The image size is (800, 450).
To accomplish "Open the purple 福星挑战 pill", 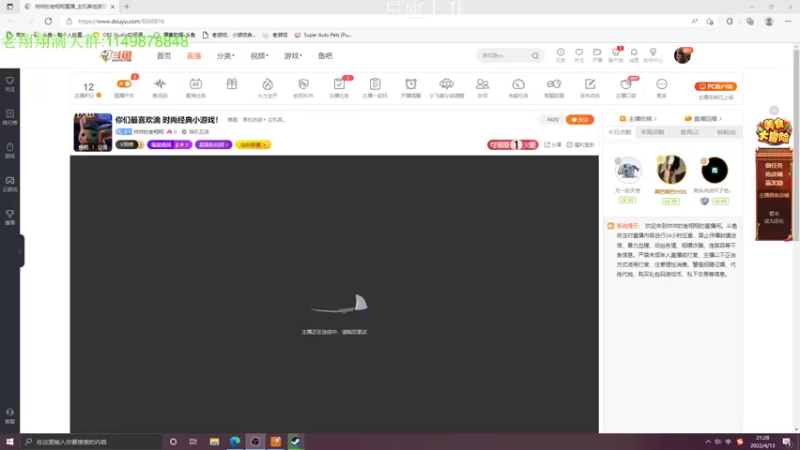I will click(169, 145).
